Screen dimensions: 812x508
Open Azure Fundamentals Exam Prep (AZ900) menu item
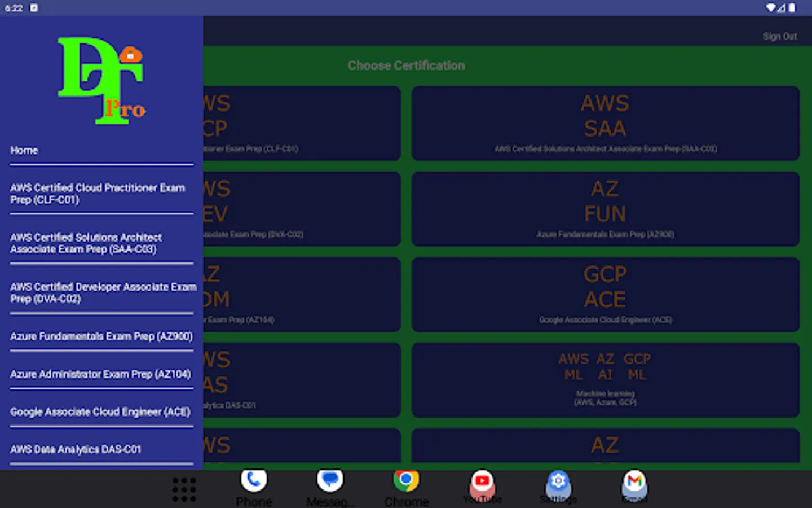[x=101, y=336]
